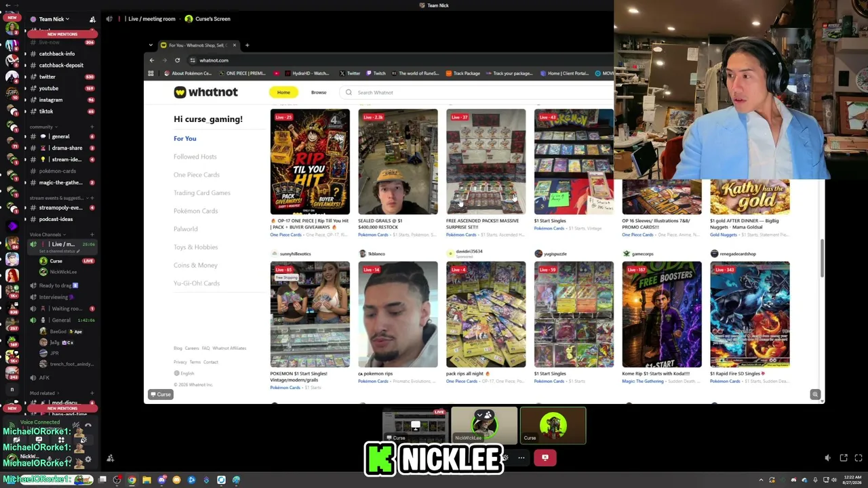Open the 'Track Package' bookmark
Image resolution: width=868 pixels, height=488 pixels.
[x=462, y=73]
